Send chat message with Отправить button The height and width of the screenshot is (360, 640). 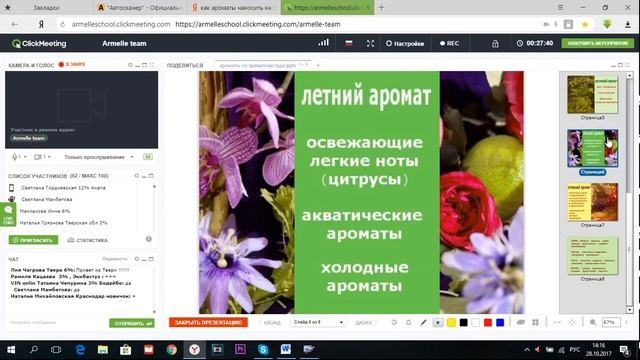coord(131,323)
